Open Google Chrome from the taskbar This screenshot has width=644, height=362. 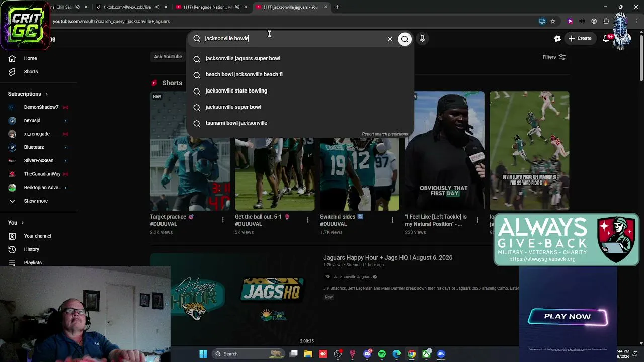412,354
